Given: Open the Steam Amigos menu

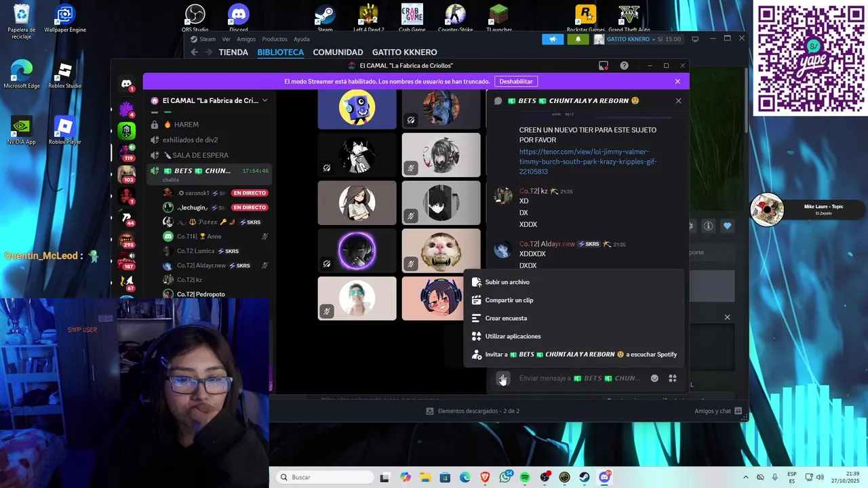Looking at the screenshot, I should point(246,39).
